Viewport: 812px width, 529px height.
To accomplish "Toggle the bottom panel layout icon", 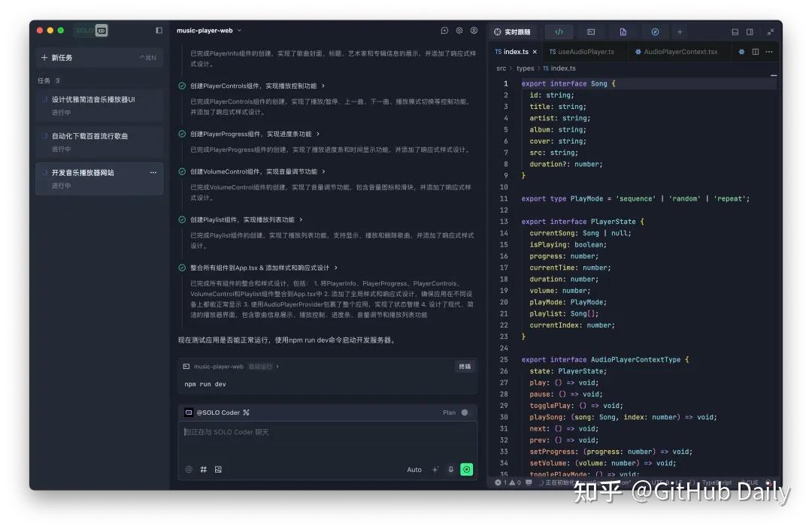I will [735, 32].
